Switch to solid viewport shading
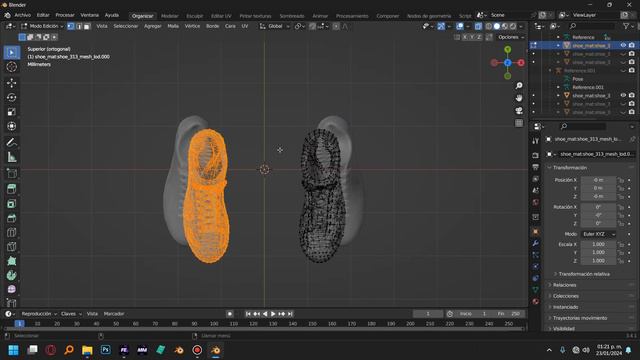 pyautogui.click(x=497, y=26)
